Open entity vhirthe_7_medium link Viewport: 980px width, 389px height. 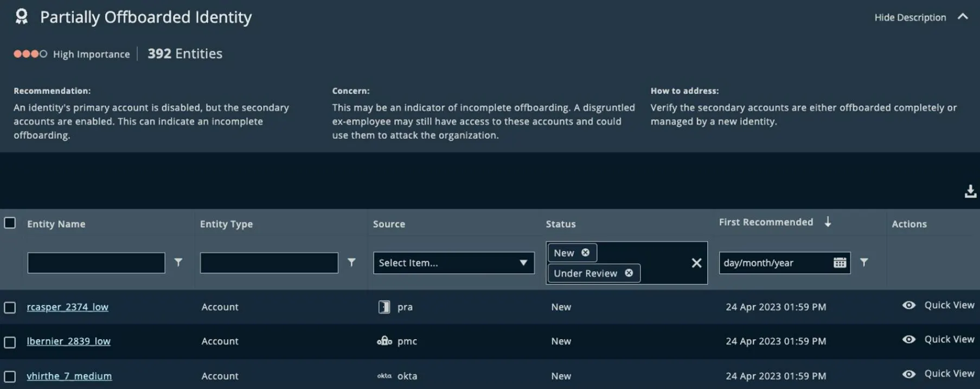tap(69, 376)
